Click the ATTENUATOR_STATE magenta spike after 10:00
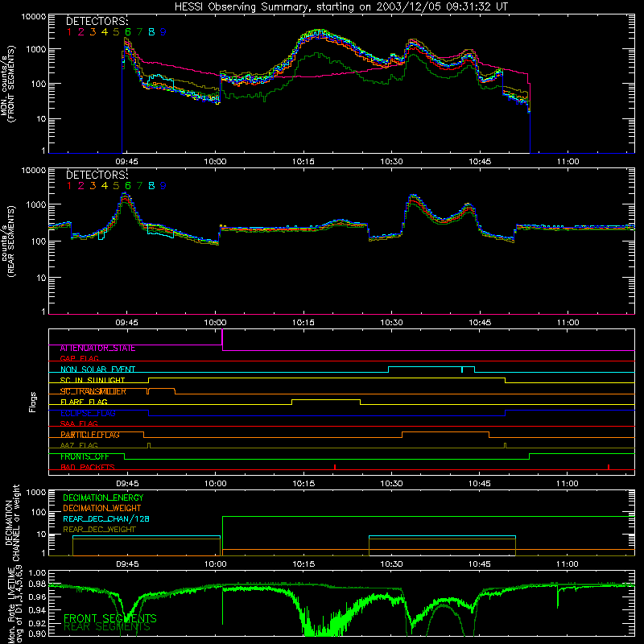Viewport: 644px width, 644px height. tap(222, 339)
